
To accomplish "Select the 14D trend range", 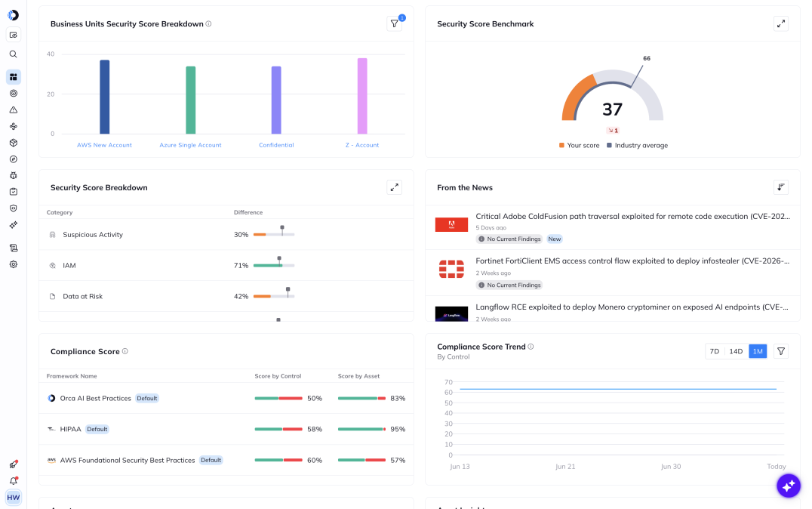I will pos(736,351).
